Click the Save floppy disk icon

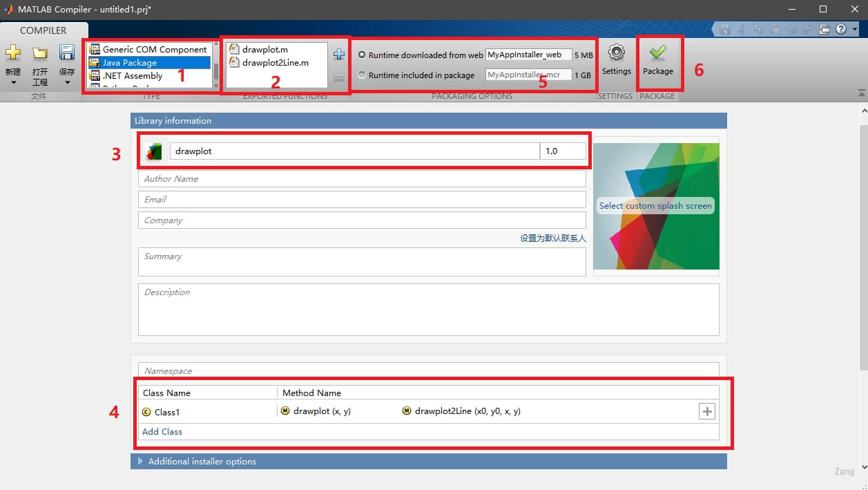point(67,53)
